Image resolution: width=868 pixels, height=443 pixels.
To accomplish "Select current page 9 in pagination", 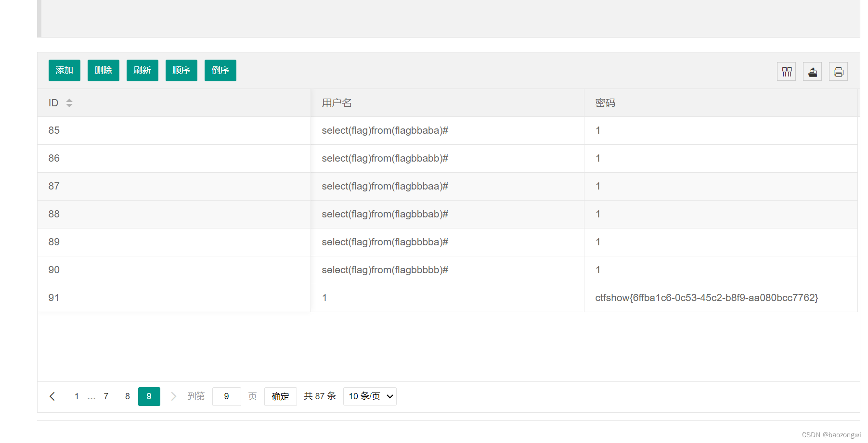I will (149, 396).
